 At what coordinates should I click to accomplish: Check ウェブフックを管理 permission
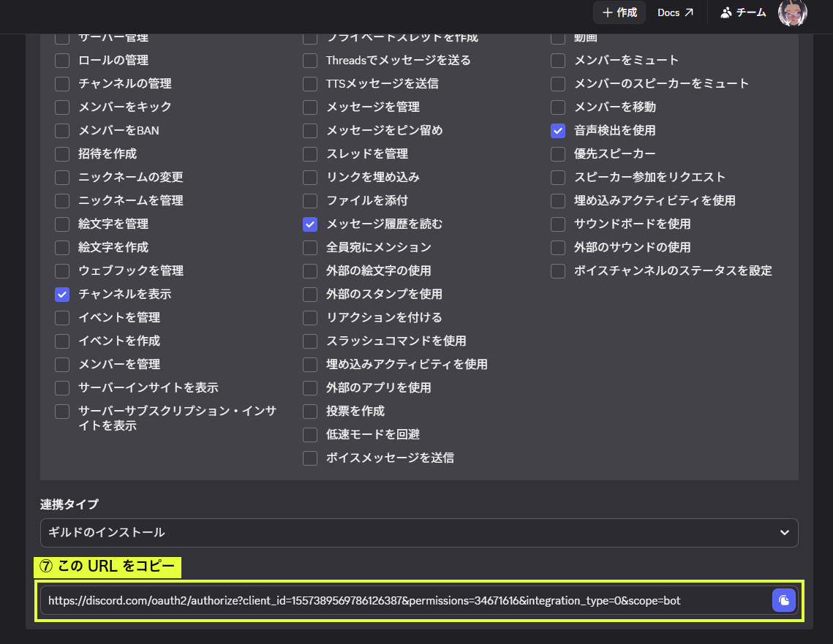pyautogui.click(x=62, y=270)
